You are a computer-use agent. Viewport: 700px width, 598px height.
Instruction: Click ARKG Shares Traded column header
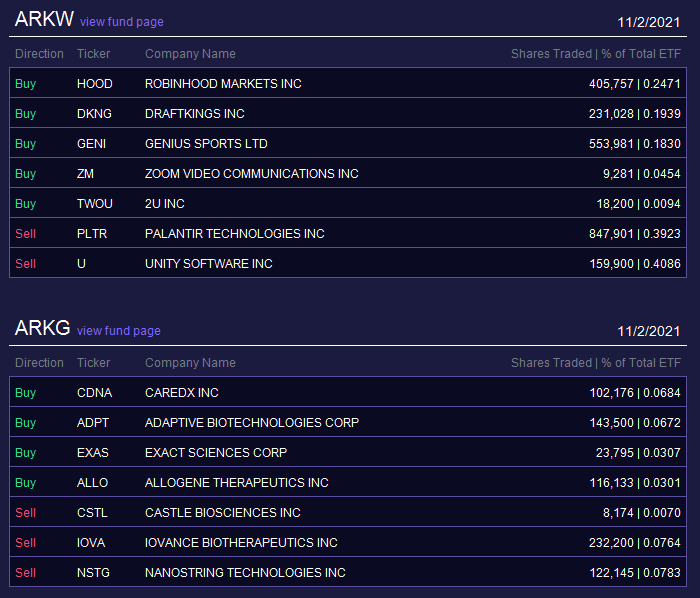coord(596,363)
